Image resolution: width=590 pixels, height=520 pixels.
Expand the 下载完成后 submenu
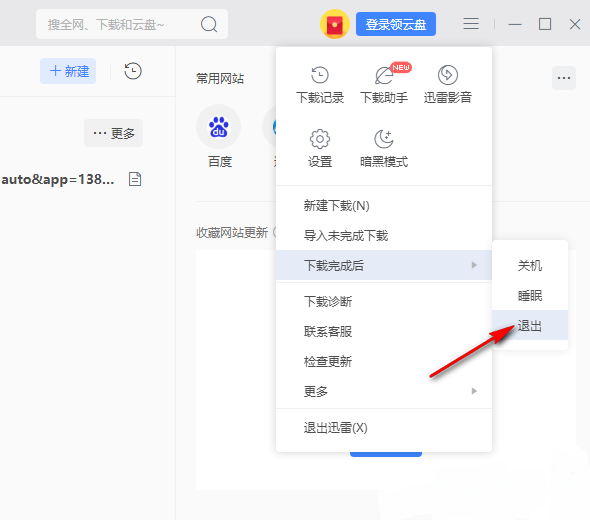(x=384, y=265)
